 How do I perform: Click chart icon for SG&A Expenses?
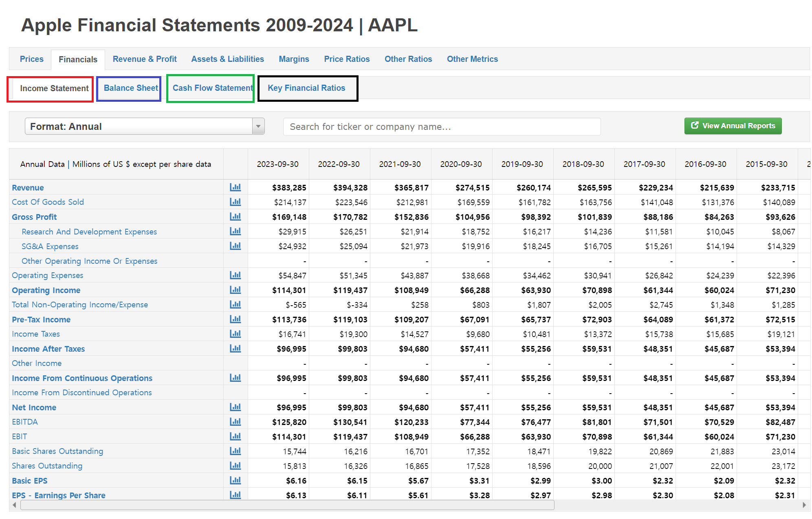[x=235, y=246]
